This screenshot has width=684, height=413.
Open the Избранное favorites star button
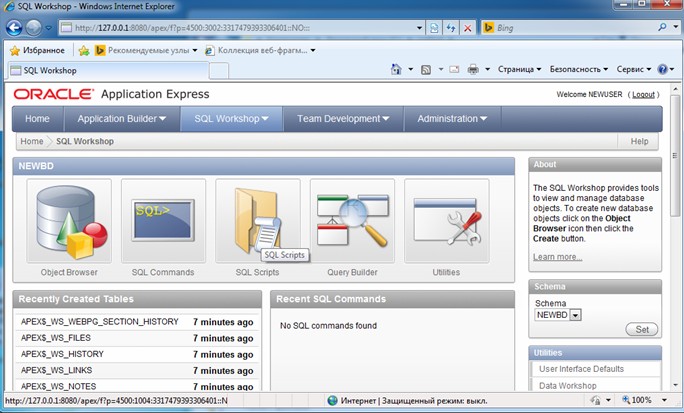pyautogui.click(x=37, y=50)
